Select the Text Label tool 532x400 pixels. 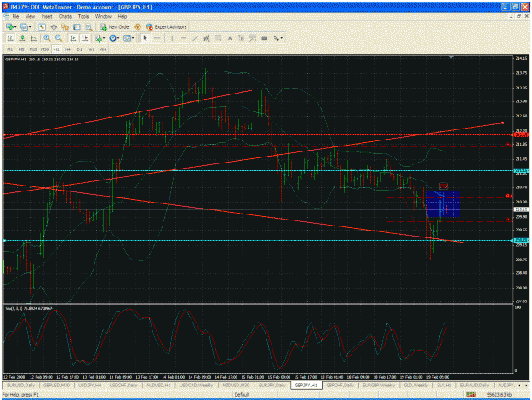pyautogui.click(x=241, y=38)
